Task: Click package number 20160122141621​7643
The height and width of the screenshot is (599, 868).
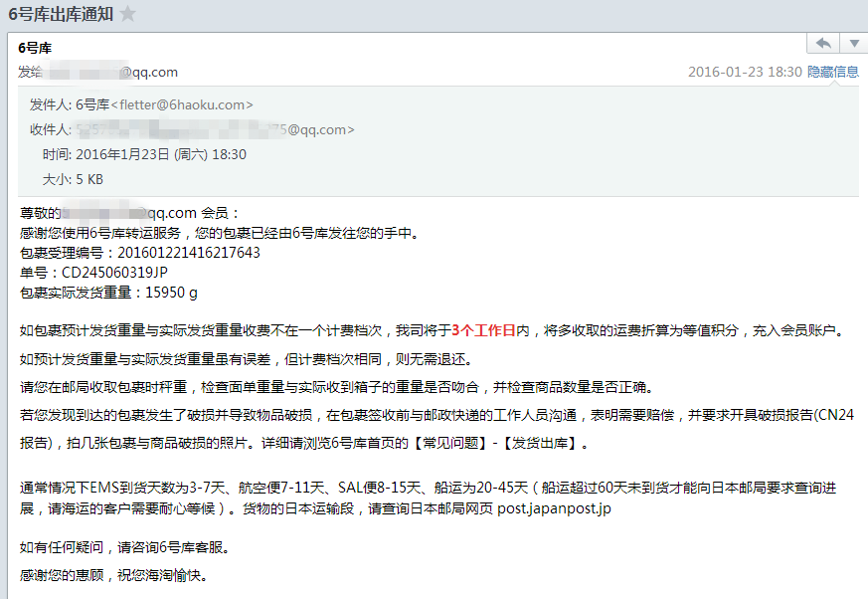Action: click(x=189, y=253)
